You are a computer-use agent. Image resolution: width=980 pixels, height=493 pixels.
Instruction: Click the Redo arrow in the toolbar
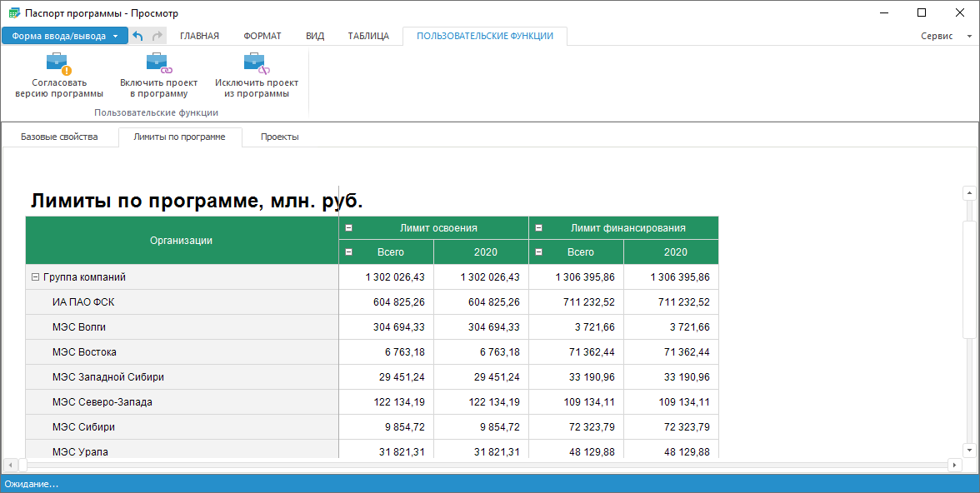(x=157, y=36)
